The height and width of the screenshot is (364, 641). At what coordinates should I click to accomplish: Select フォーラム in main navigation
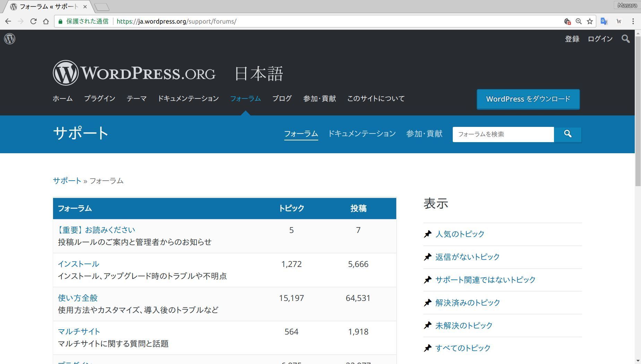coord(245,99)
